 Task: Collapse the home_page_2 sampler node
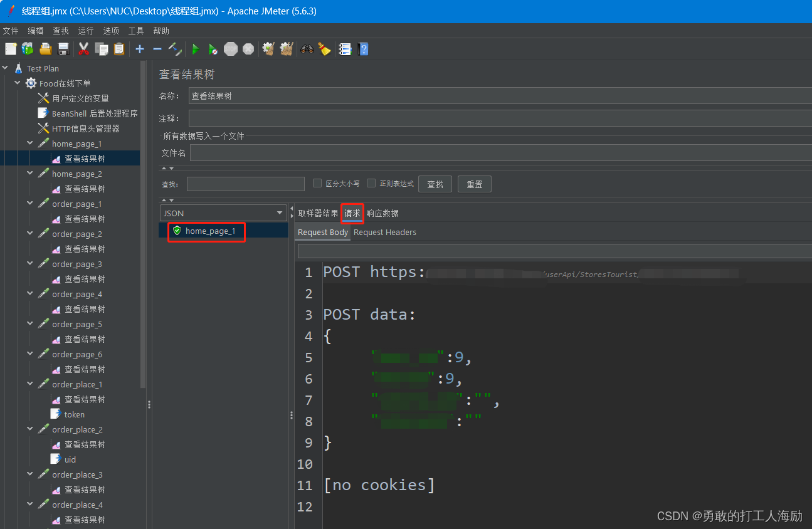click(x=30, y=174)
